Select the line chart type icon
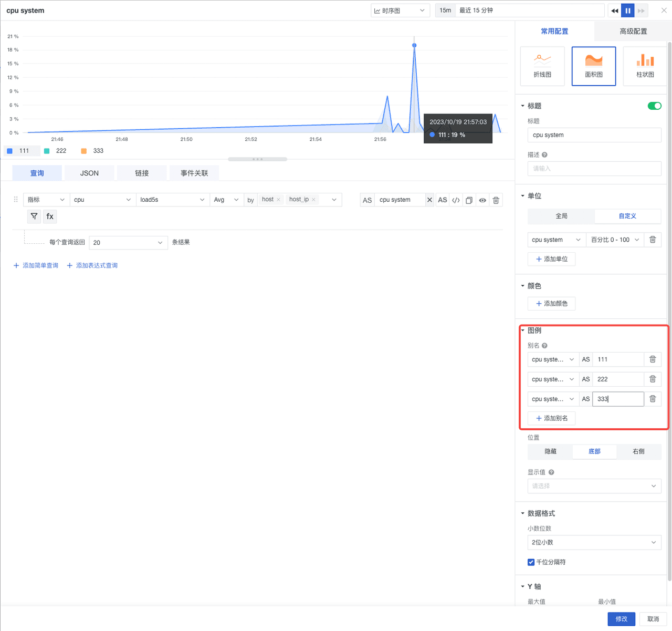This screenshot has height=631, width=672. pos(542,66)
